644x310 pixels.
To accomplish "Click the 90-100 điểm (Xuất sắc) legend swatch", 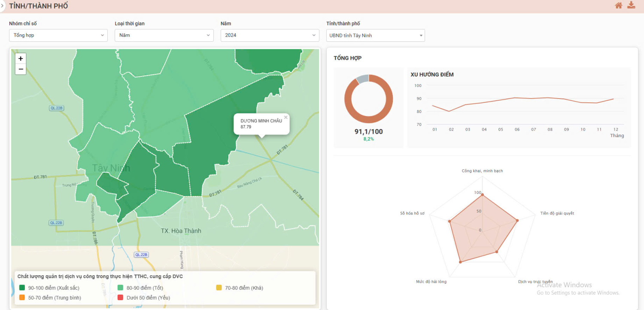I will 22,288.
